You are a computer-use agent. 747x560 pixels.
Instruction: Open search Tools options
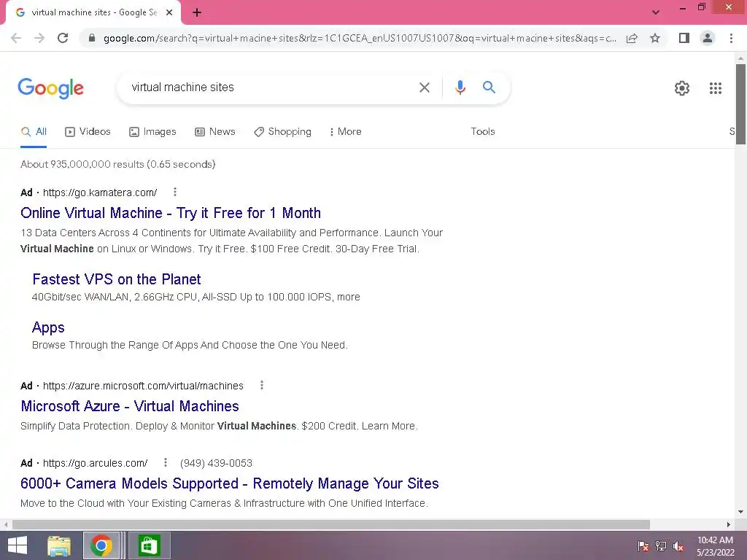point(483,131)
